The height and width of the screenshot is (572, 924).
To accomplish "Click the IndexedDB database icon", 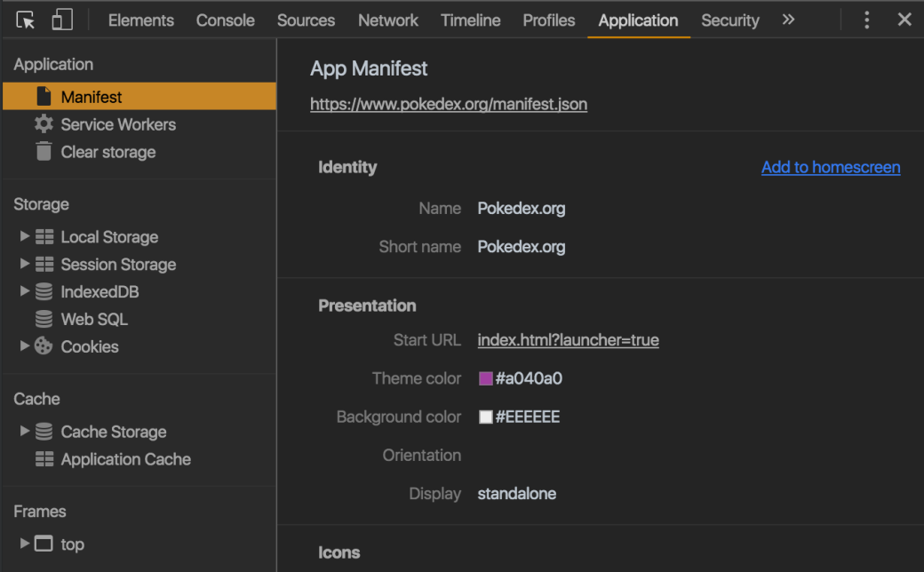I will (44, 291).
